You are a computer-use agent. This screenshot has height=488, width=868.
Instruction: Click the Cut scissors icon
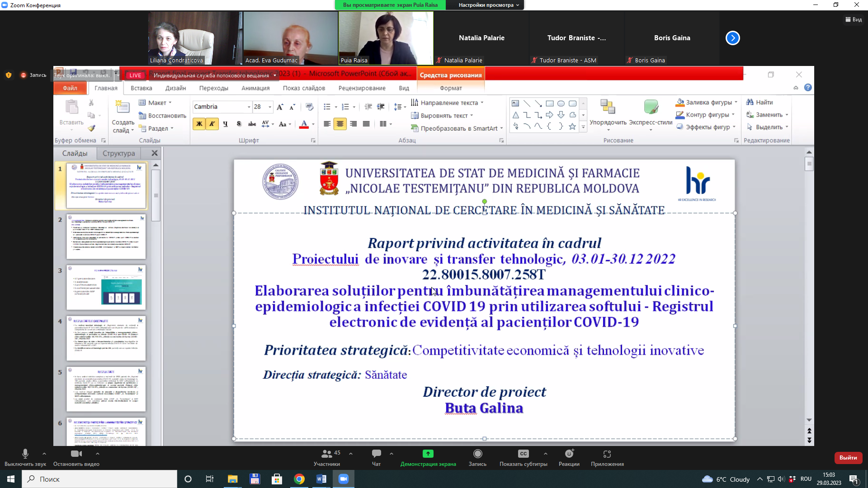pyautogui.click(x=91, y=103)
